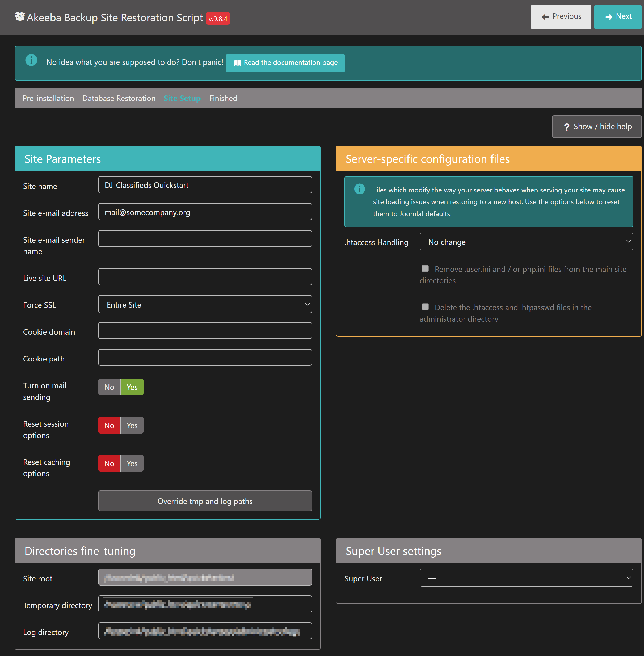Open Database Restoration step
Screen dimensions: 644x656
coord(119,98)
